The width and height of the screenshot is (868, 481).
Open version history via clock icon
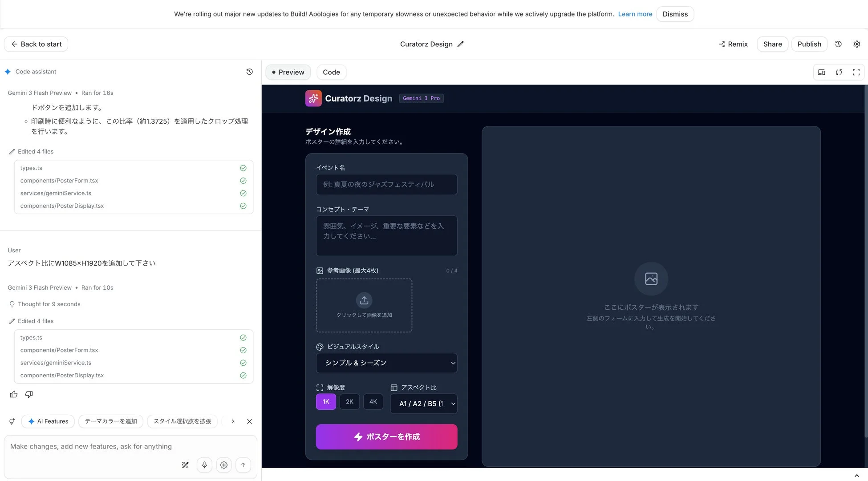(838, 44)
